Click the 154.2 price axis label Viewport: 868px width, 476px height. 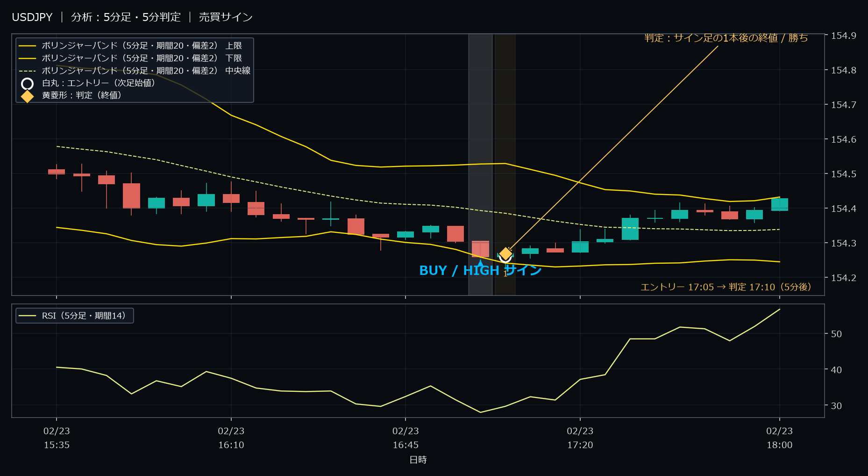pyautogui.click(x=844, y=278)
